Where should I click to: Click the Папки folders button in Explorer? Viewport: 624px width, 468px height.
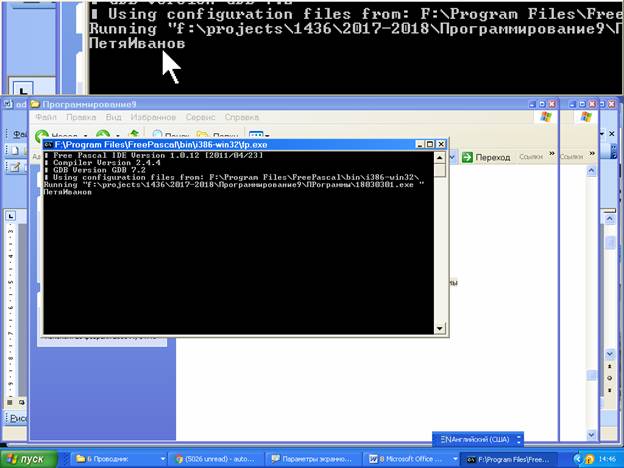[218, 135]
